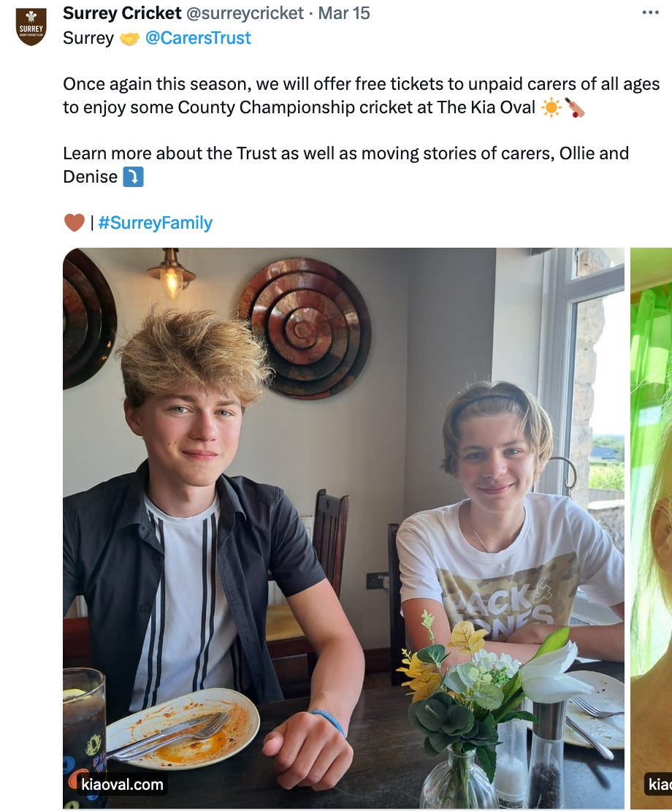672x811 pixels.
Task: Click the sun emoji after Kia Oval
Action: pyautogui.click(x=551, y=107)
